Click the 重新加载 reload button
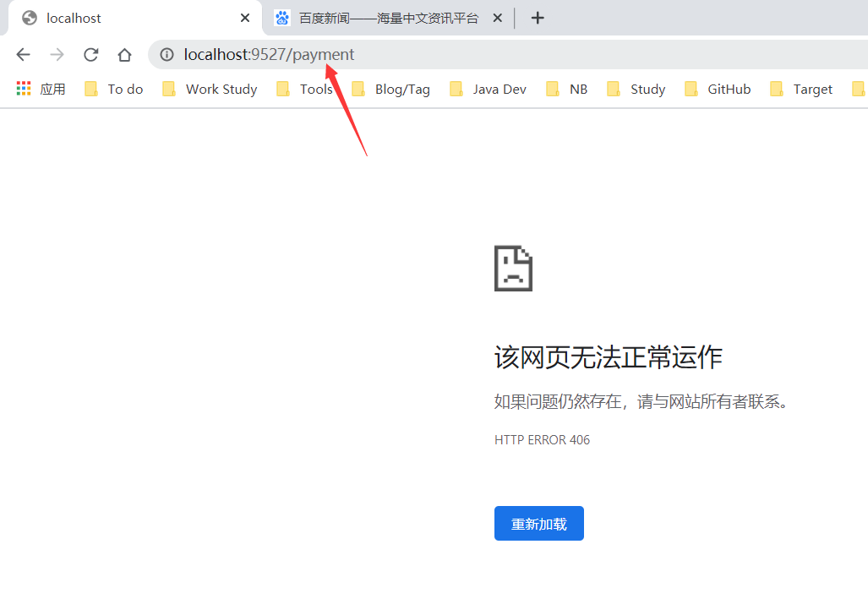This screenshot has height=604, width=868. [538, 523]
